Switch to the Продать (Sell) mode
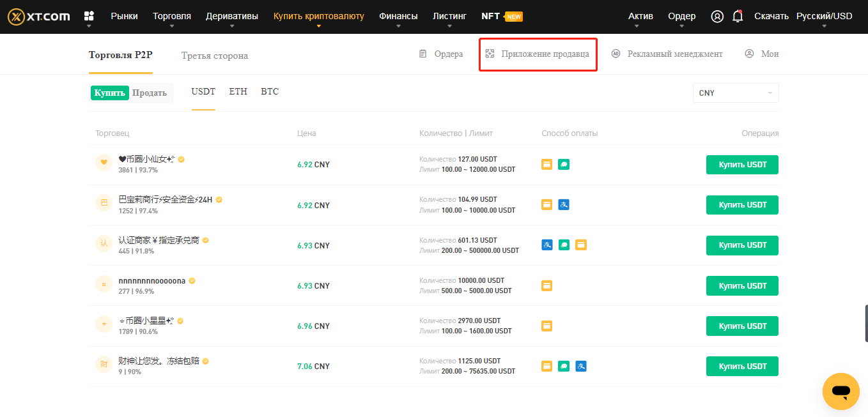This screenshot has width=868, height=417. pyautogui.click(x=150, y=93)
